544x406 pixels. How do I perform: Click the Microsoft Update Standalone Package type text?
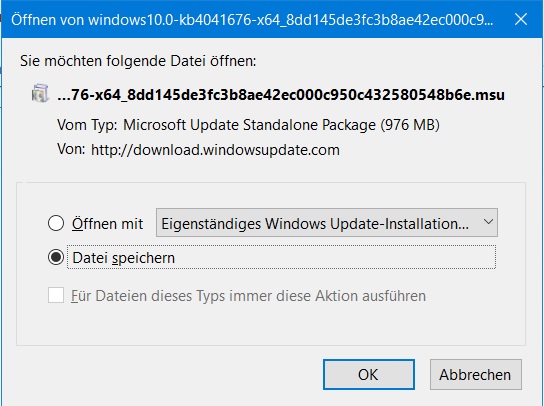[x=249, y=125]
